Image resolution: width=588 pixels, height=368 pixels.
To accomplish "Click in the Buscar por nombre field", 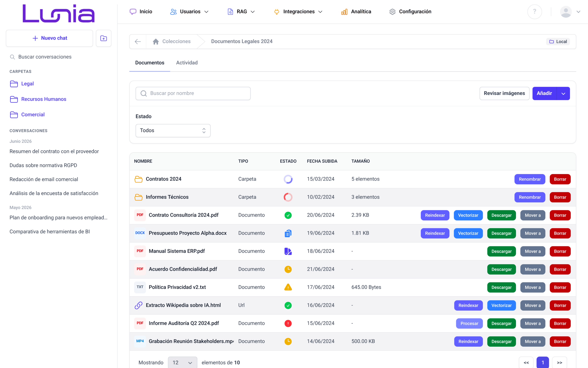I will pyautogui.click(x=193, y=93).
